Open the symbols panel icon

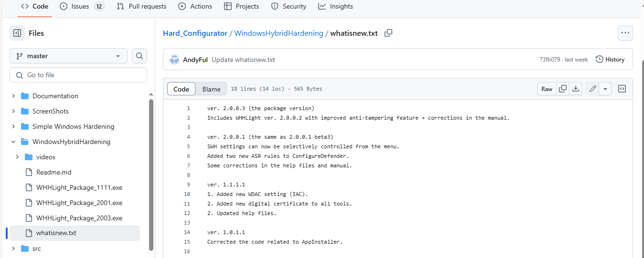point(622,89)
